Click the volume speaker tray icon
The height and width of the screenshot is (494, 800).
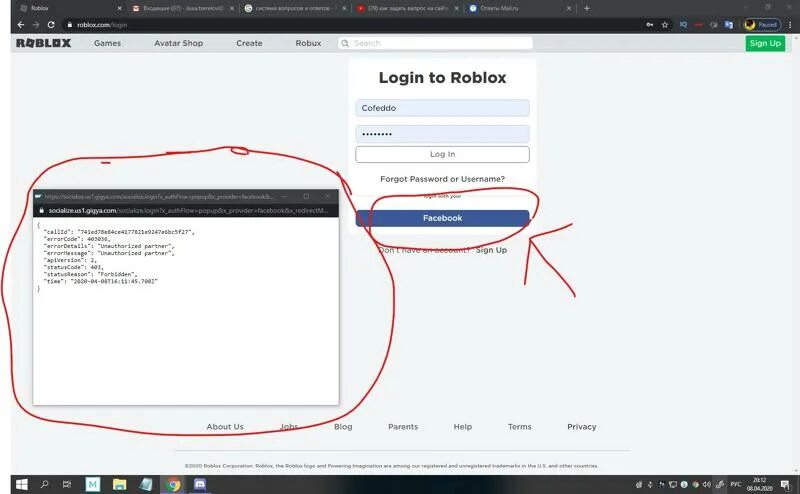point(707,484)
